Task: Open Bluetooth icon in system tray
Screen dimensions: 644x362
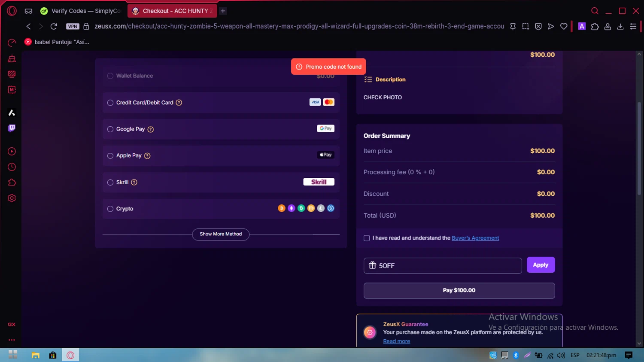Action: coord(516,355)
